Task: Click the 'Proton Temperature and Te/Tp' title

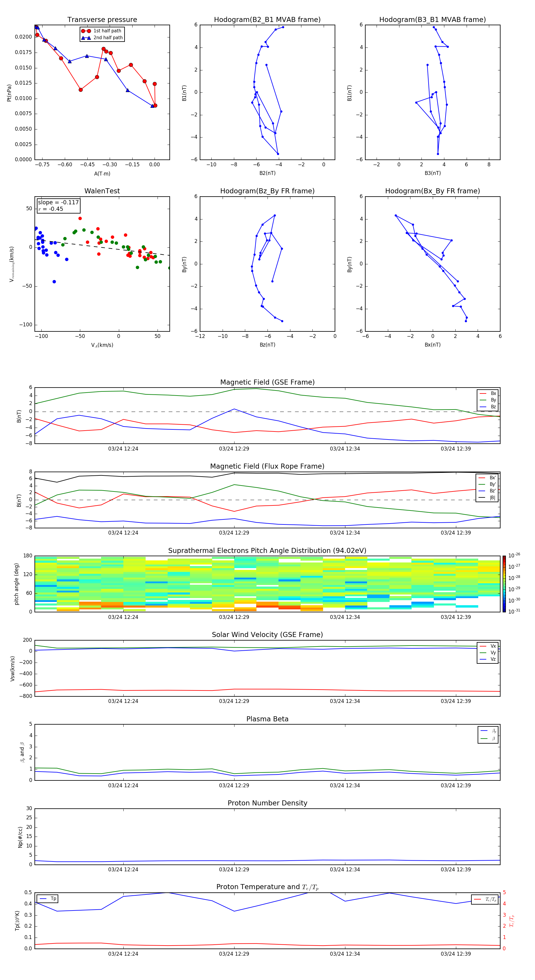Action: coord(267,887)
